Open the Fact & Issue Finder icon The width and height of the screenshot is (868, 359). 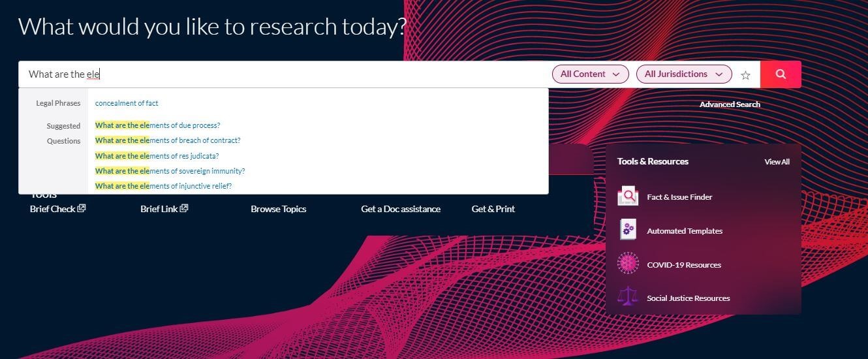pos(628,196)
